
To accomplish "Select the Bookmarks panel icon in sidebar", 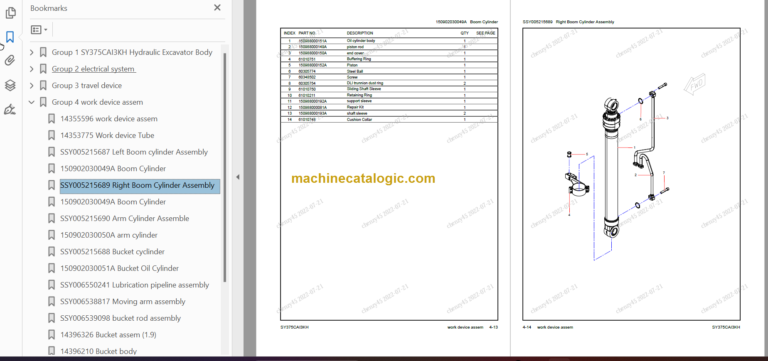I will click(10, 37).
